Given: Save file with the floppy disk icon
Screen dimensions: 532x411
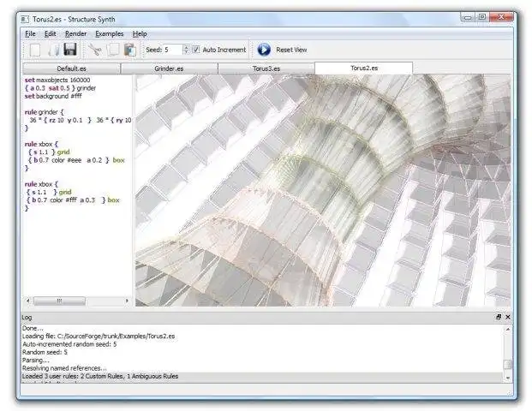Looking at the screenshot, I should tap(70, 50).
